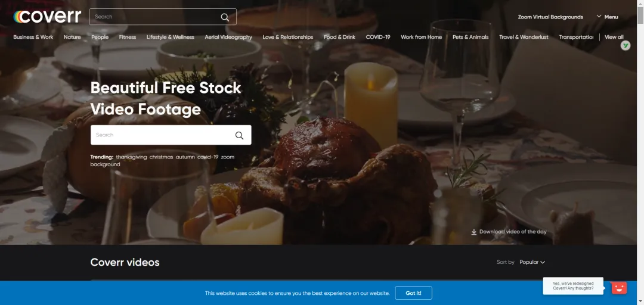644x305 pixels.
Task: Open the Popular sort dropdown
Action: [532, 262]
